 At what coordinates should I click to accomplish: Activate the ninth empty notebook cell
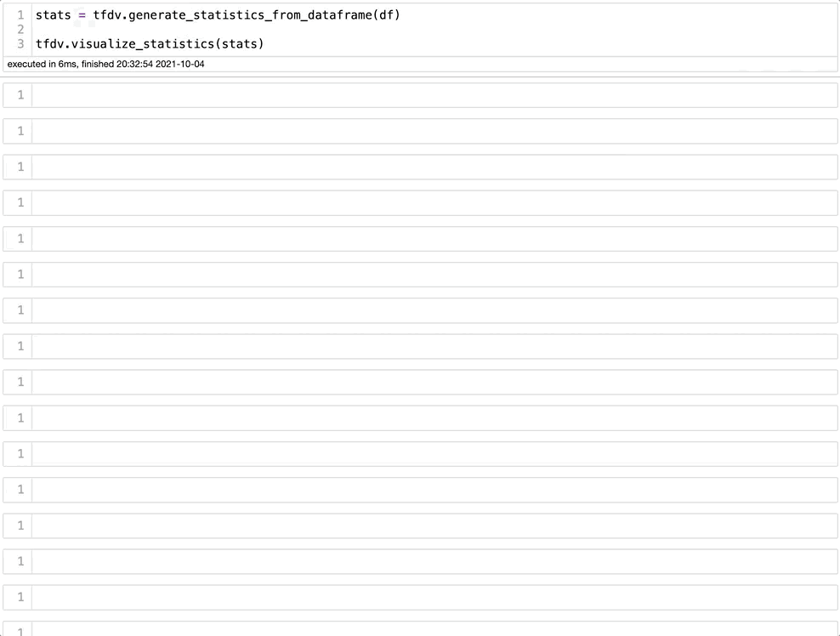[x=434, y=382]
